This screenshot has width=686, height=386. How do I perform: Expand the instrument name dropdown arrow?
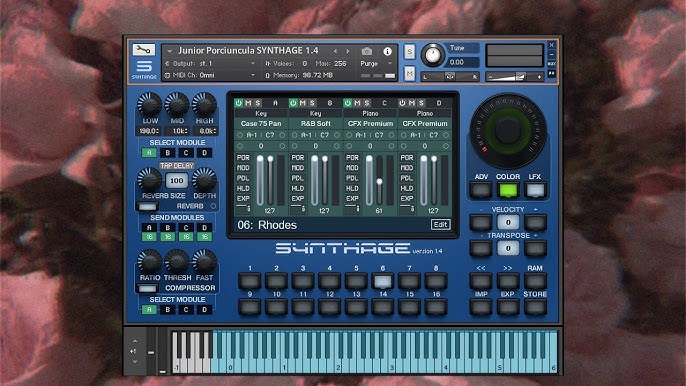[x=169, y=51]
